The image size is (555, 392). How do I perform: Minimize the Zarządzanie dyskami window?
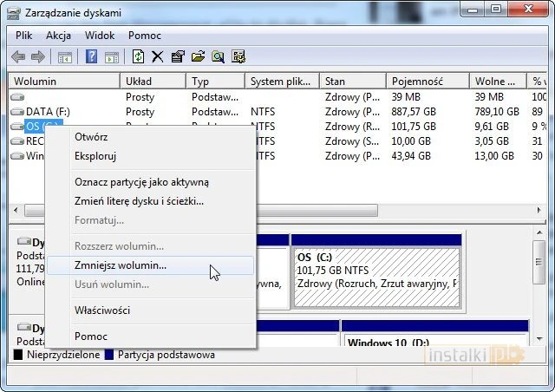coord(473,10)
